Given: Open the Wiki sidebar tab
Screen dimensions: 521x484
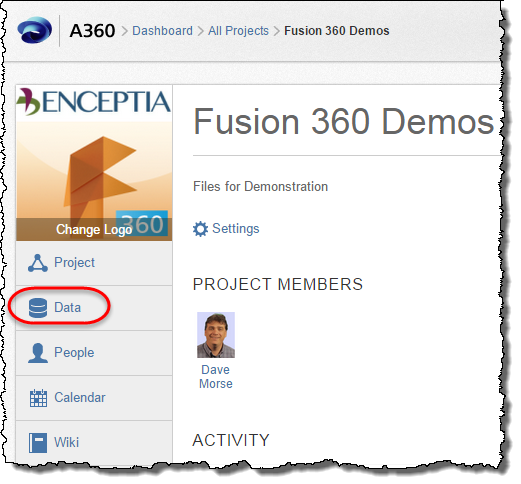Looking at the screenshot, I should point(94,442).
